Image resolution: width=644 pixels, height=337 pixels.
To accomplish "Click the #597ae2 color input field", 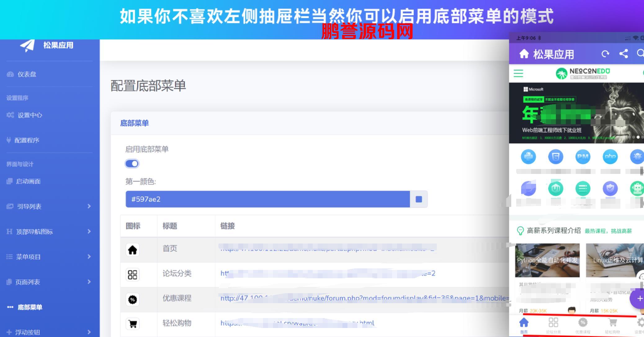I will click(268, 199).
